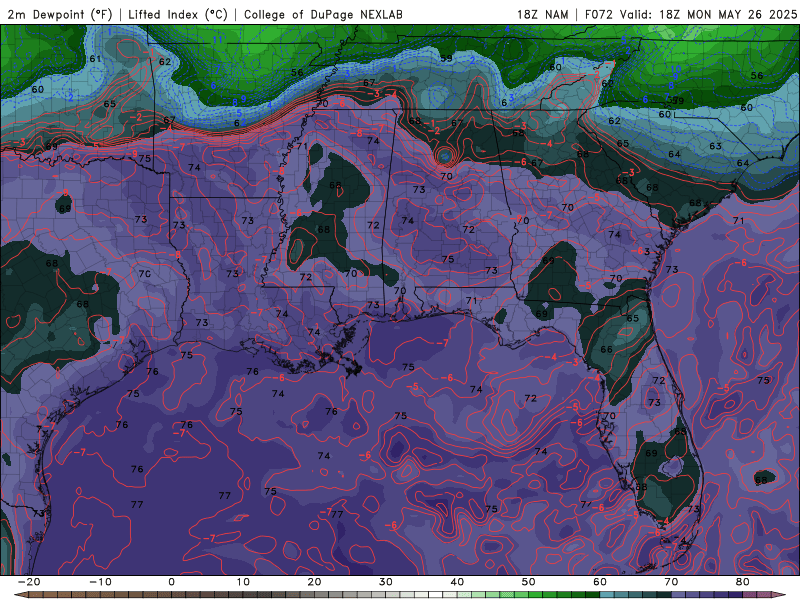
Task: Click the 50 label on the color scale
Action: pyautogui.click(x=529, y=582)
